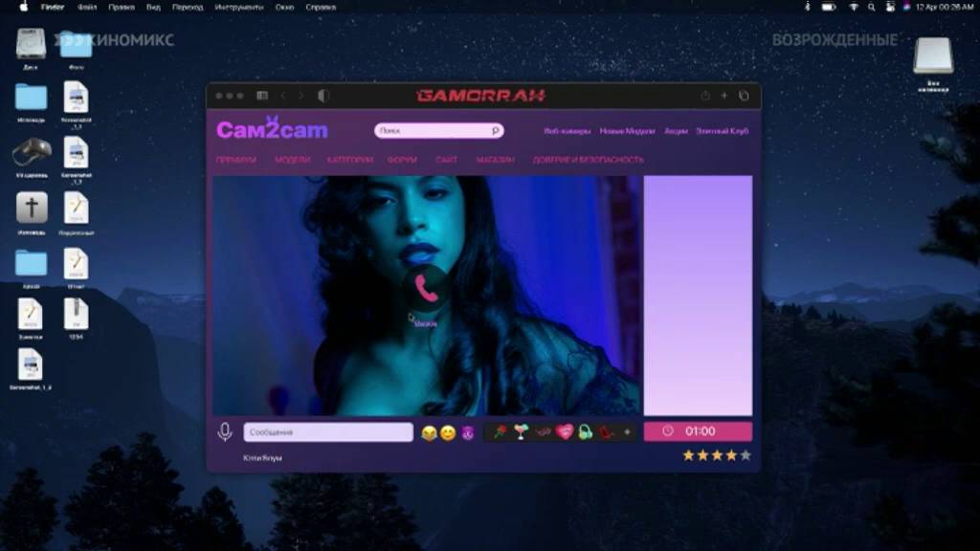Open more gifts with the plus icon

627,431
